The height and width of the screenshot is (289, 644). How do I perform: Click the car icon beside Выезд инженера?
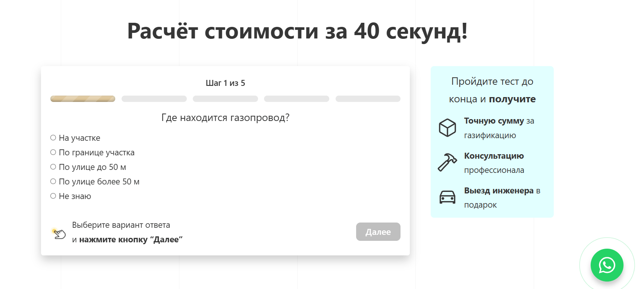[447, 197]
